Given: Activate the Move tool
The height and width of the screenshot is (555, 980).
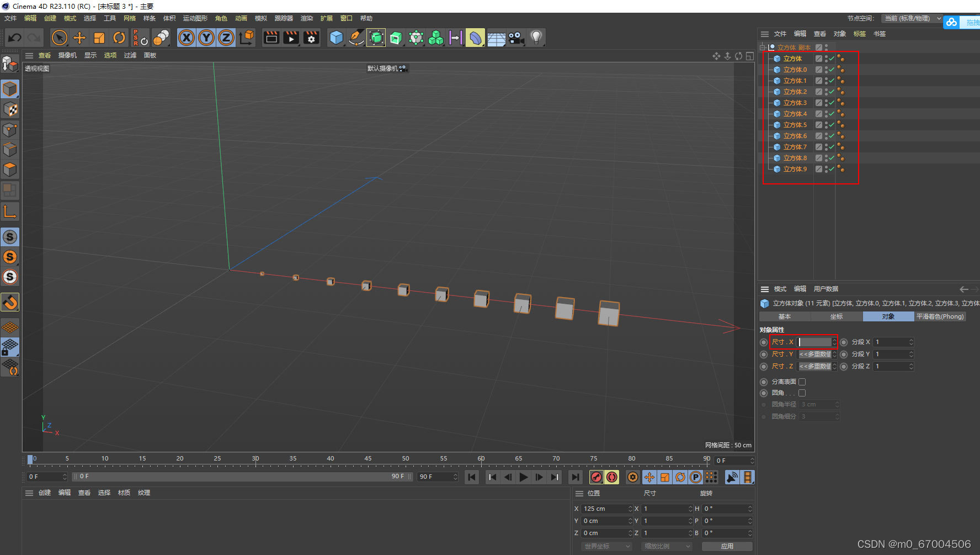Looking at the screenshot, I should pyautogui.click(x=79, y=38).
